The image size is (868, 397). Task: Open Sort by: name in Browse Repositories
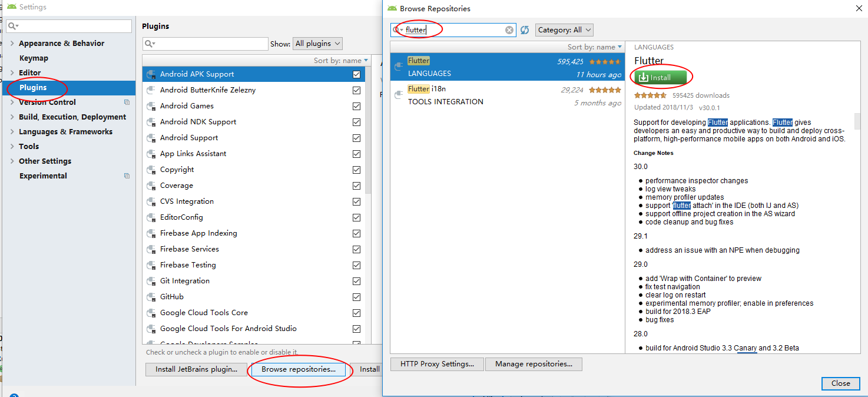pos(595,47)
